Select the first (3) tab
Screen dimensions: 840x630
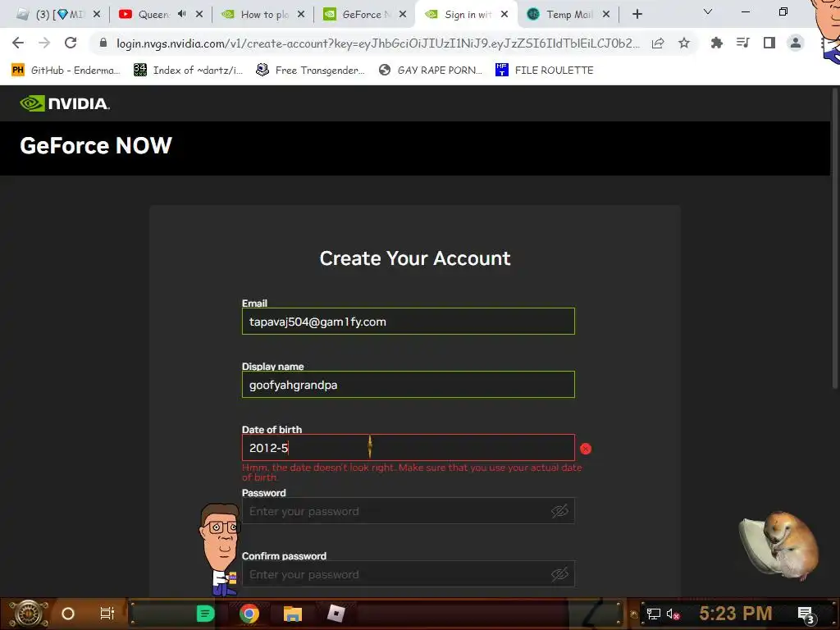pyautogui.click(x=58, y=15)
